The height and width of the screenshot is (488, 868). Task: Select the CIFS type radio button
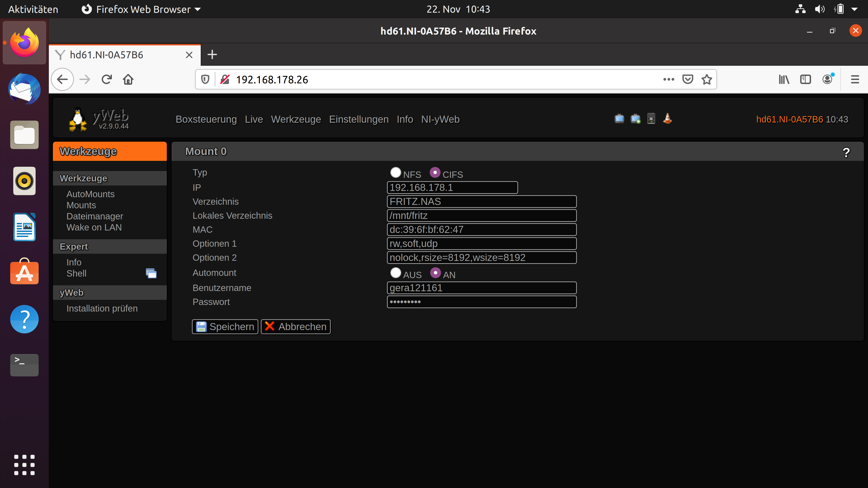click(435, 172)
